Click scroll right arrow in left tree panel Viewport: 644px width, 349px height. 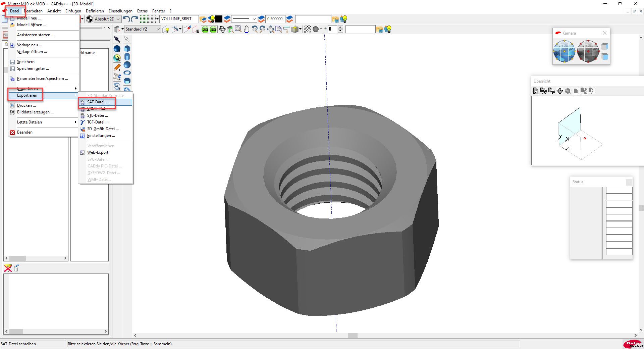pos(65,258)
